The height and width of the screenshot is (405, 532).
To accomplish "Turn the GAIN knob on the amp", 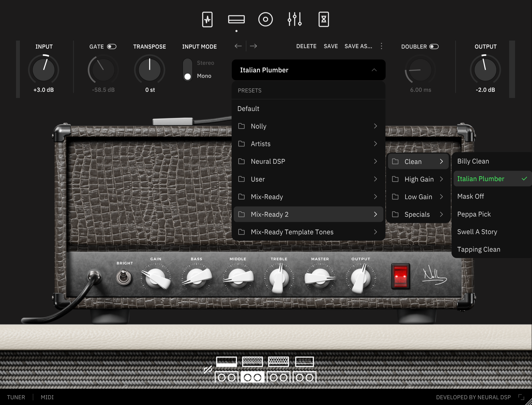I will click(156, 278).
